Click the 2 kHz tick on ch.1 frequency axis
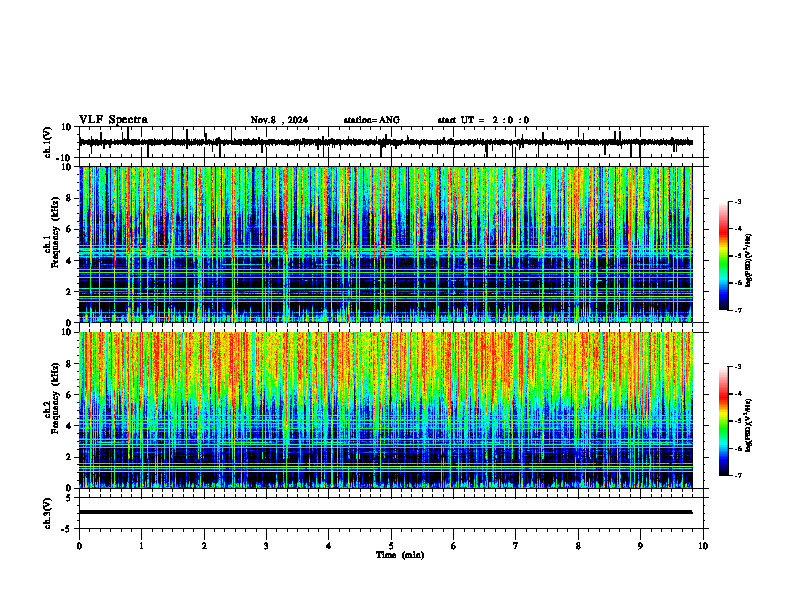 point(69,292)
